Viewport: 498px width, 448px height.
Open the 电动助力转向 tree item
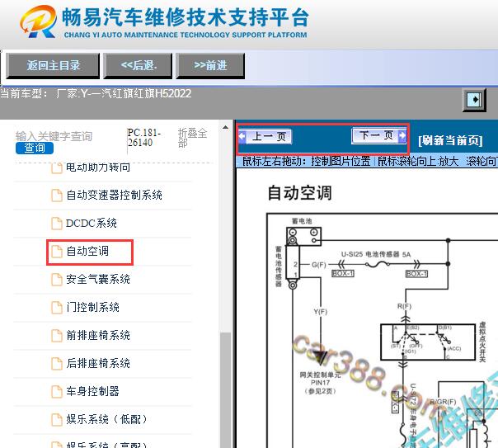98,167
